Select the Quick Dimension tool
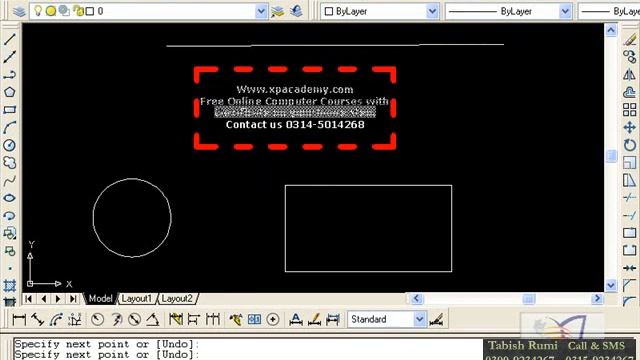The image size is (640, 360). coord(176,319)
